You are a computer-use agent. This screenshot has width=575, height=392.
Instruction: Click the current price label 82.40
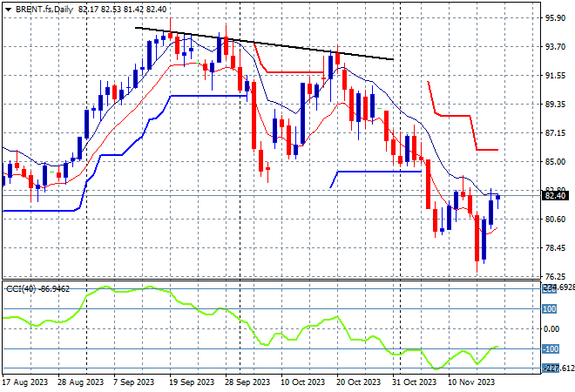pos(555,195)
